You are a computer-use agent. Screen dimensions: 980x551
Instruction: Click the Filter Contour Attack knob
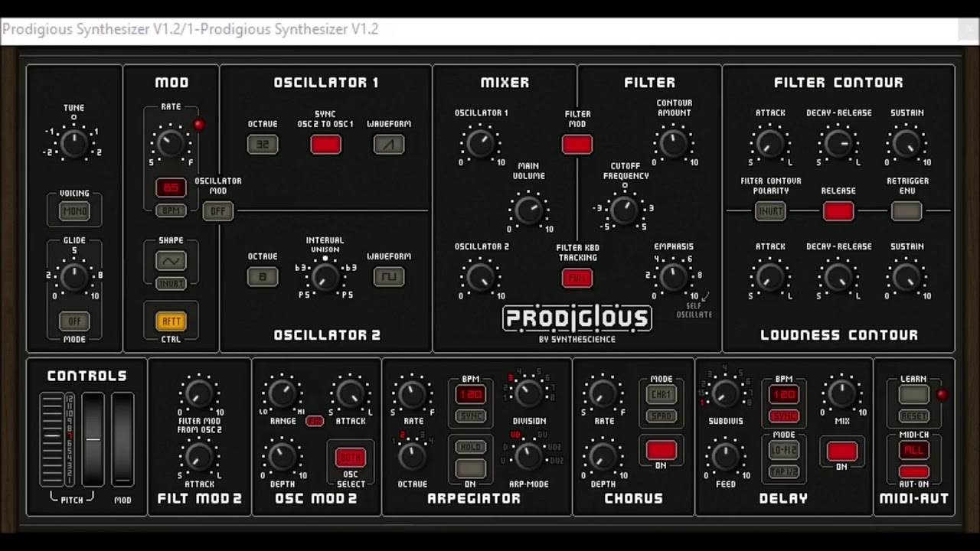[769, 143]
